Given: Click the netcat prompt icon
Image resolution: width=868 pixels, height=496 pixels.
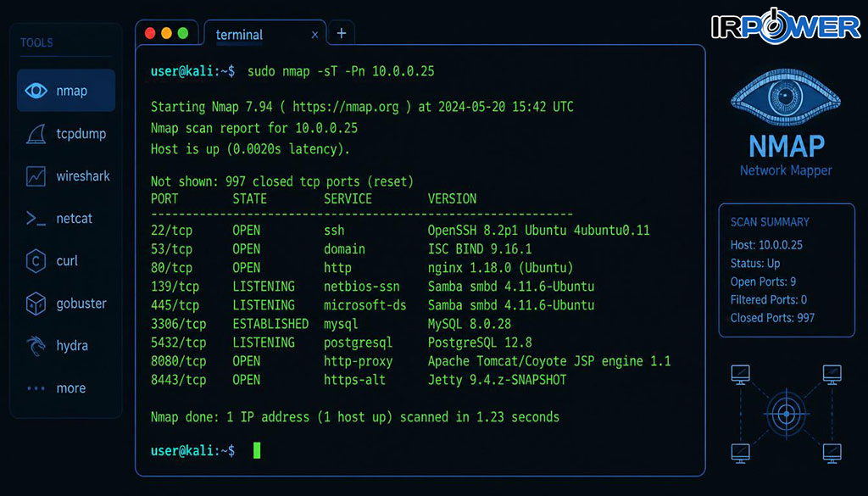Looking at the screenshot, I should [x=36, y=218].
